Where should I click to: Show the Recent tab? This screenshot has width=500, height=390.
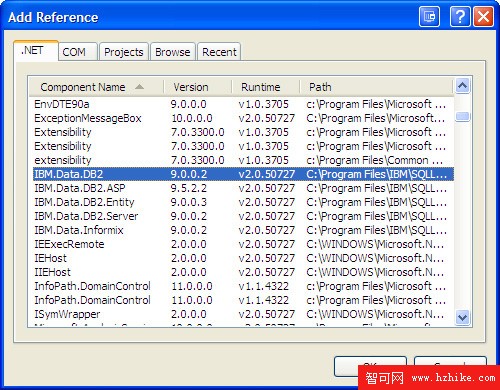(x=219, y=52)
